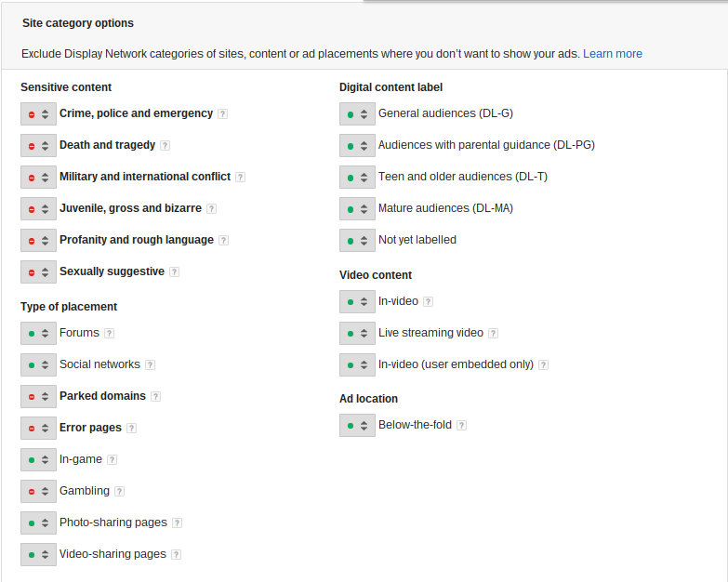728x582 pixels.
Task: Select the Not yet labelled status control
Action: click(x=358, y=241)
